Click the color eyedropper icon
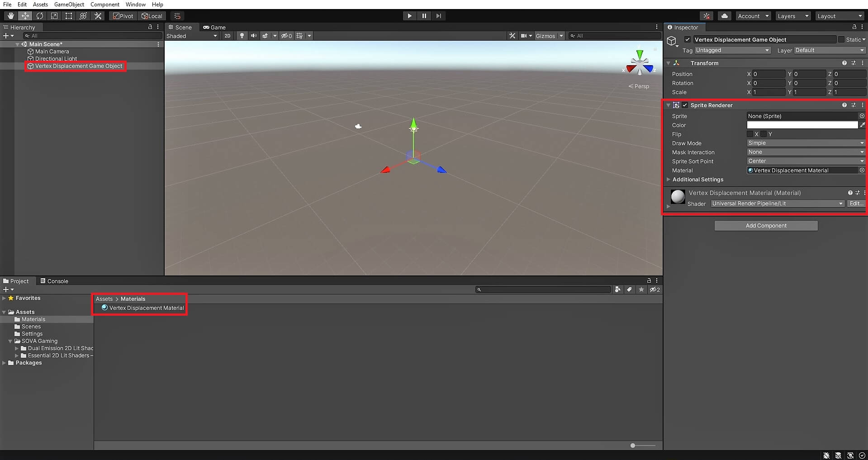 pos(863,125)
